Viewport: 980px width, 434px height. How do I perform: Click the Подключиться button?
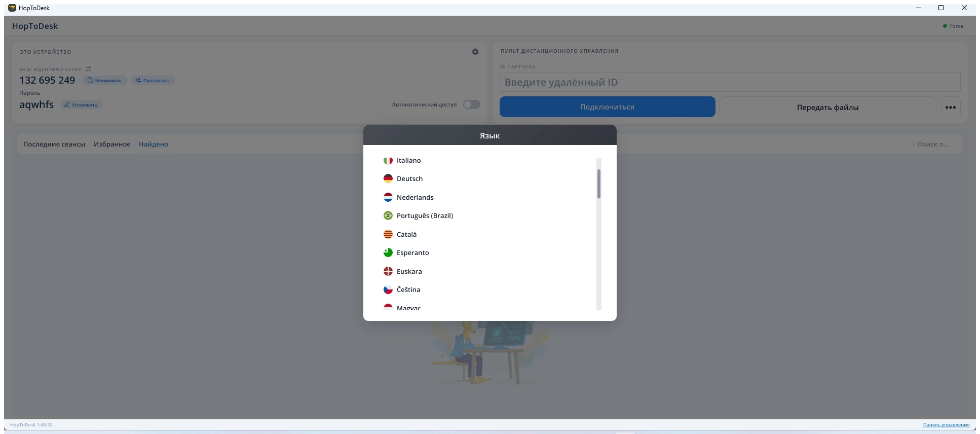pyautogui.click(x=608, y=107)
